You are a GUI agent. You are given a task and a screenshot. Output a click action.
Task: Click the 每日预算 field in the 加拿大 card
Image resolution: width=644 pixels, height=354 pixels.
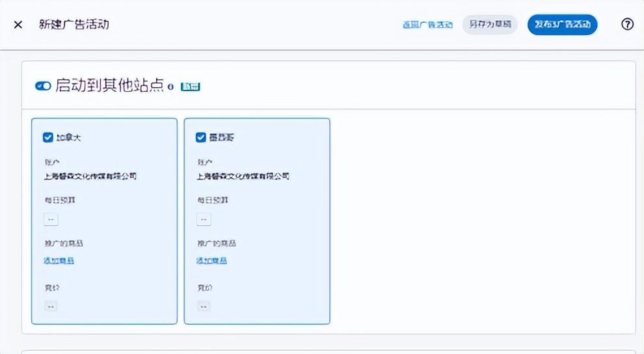(x=51, y=219)
